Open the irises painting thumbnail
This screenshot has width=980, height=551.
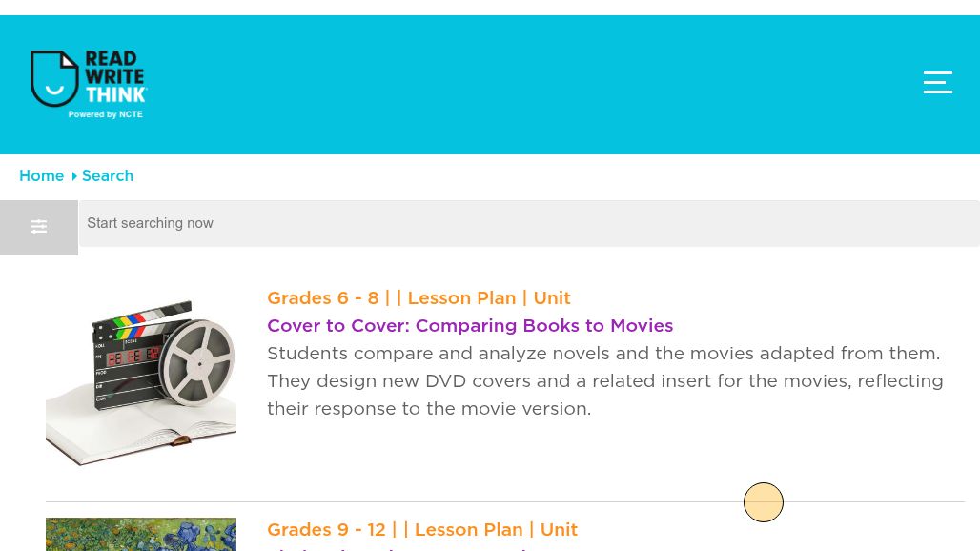(141, 534)
